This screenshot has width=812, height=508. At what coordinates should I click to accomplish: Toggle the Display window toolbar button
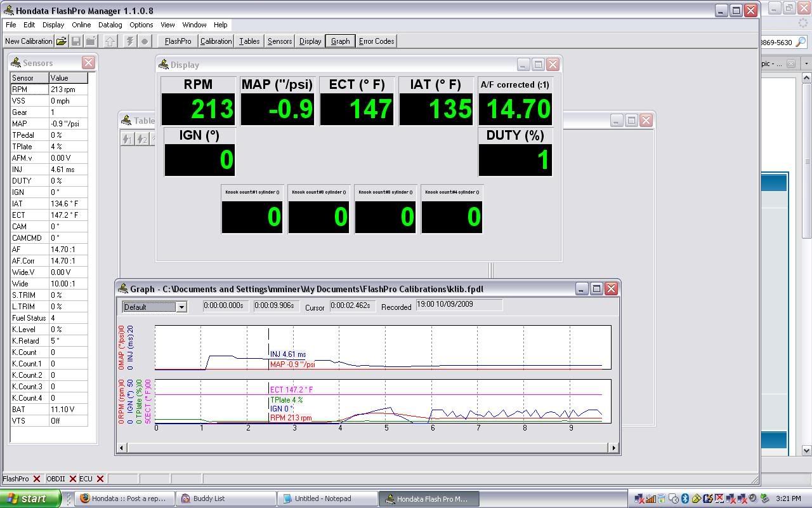(310, 41)
